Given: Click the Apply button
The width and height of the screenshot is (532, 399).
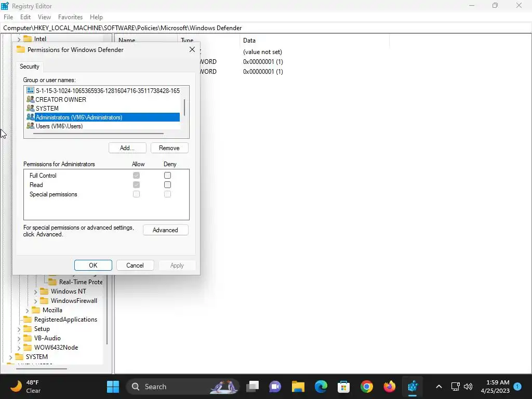Looking at the screenshot, I should coord(177,265).
